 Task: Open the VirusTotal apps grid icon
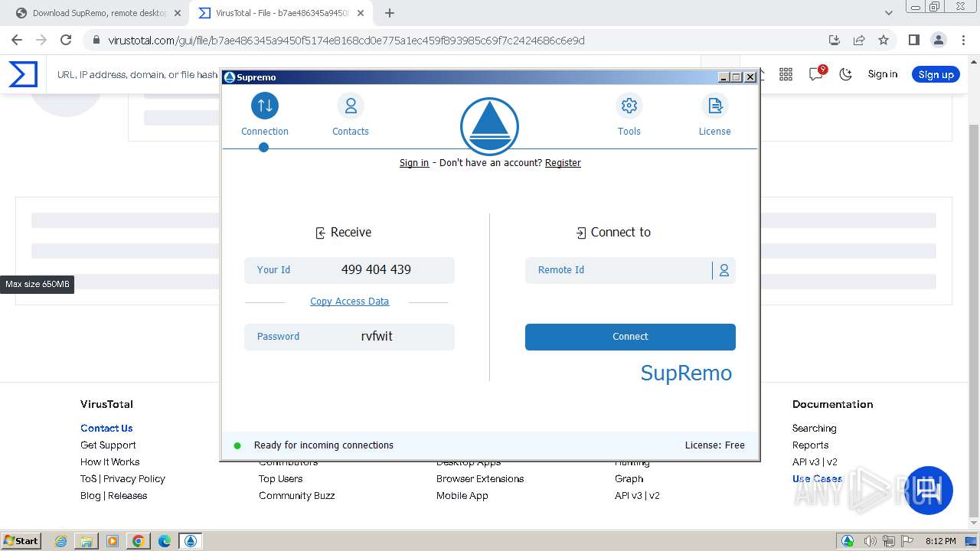pyautogui.click(x=786, y=74)
